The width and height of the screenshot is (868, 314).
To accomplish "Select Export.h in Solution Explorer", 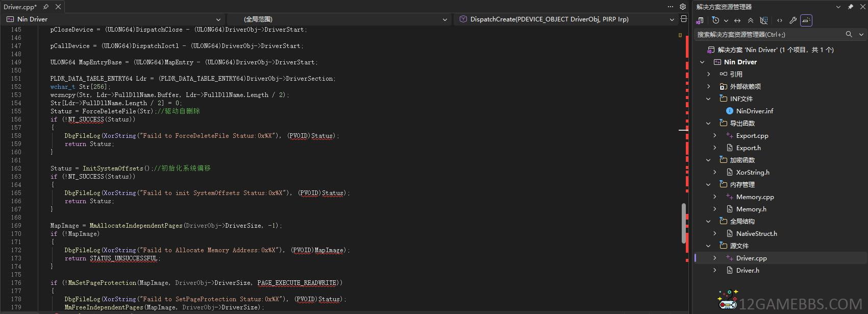I will tap(748, 148).
